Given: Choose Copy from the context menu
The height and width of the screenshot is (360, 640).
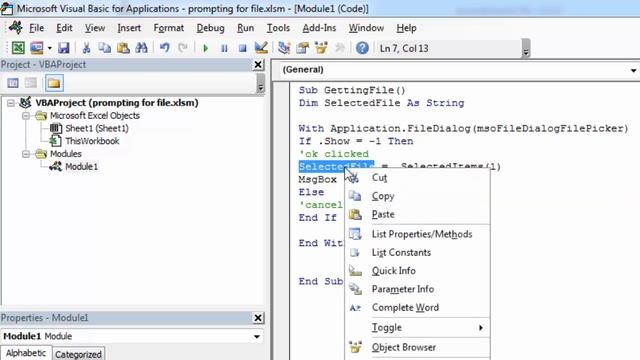Looking at the screenshot, I should point(417,196).
